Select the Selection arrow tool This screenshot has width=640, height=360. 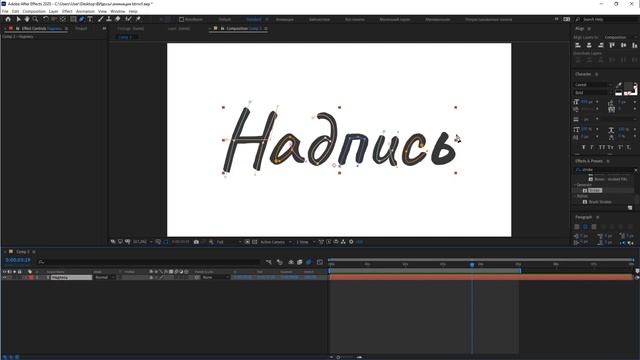[18, 19]
